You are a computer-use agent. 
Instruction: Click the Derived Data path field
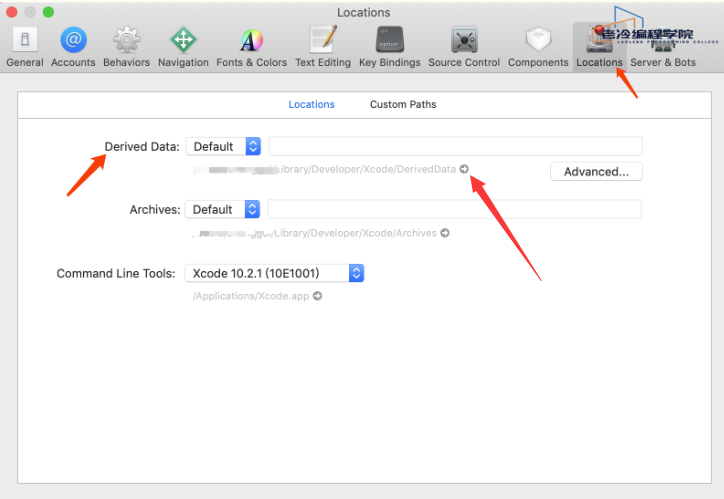(x=455, y=146)
